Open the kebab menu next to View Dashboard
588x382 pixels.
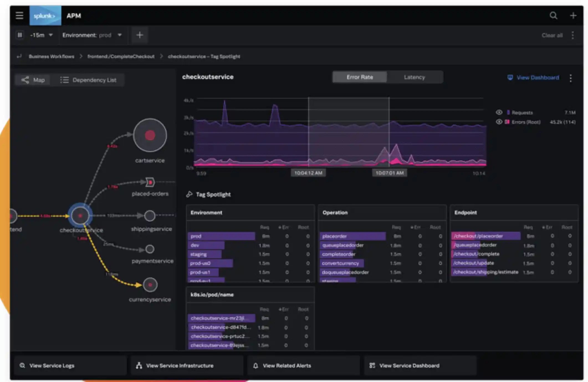[x=571, y=78]
